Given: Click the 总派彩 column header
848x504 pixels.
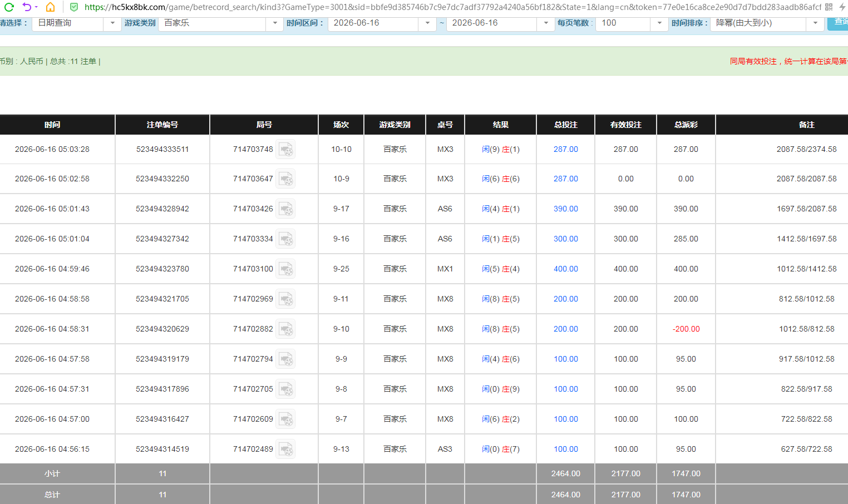Looking at the screenshot, I should [x=686, y=125].
